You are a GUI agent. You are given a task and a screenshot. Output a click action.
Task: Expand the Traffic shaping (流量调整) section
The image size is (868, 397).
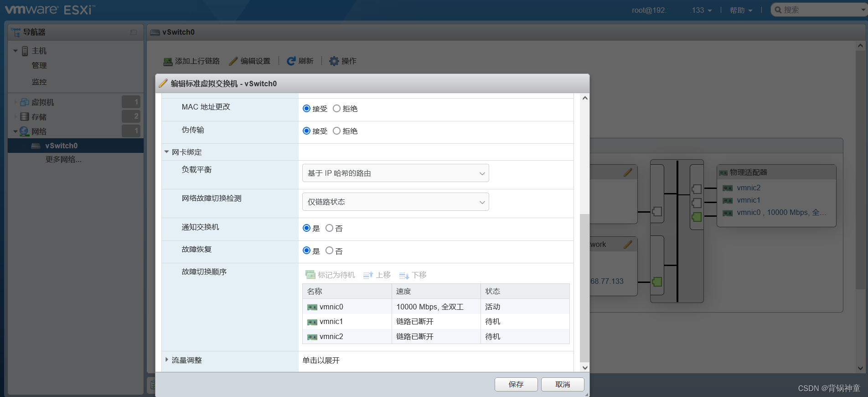pos(166,360)
